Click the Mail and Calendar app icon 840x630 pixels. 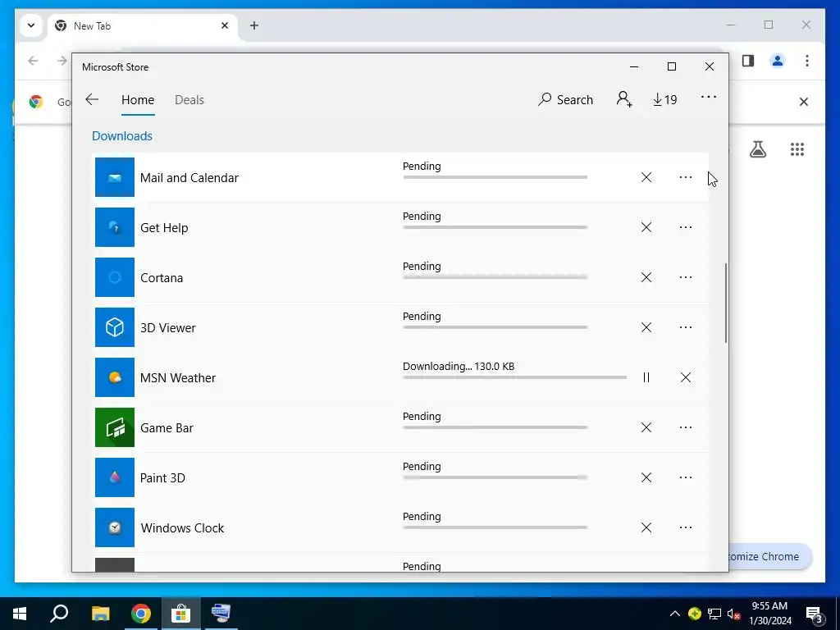[x=115, y=177]
